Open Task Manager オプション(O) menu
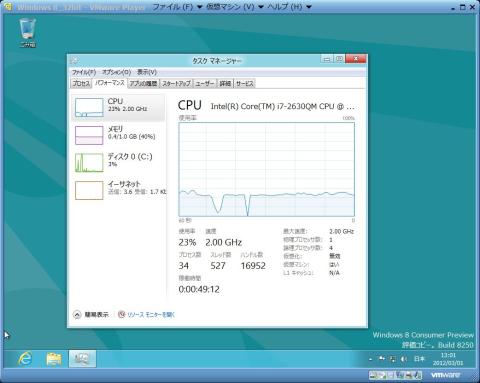The image size is (480, 383). (x=116, y=72)
